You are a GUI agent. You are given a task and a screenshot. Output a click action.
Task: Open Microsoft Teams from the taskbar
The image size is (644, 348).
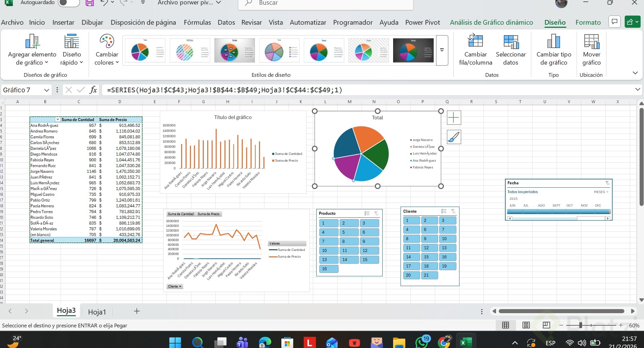(242, 342)
